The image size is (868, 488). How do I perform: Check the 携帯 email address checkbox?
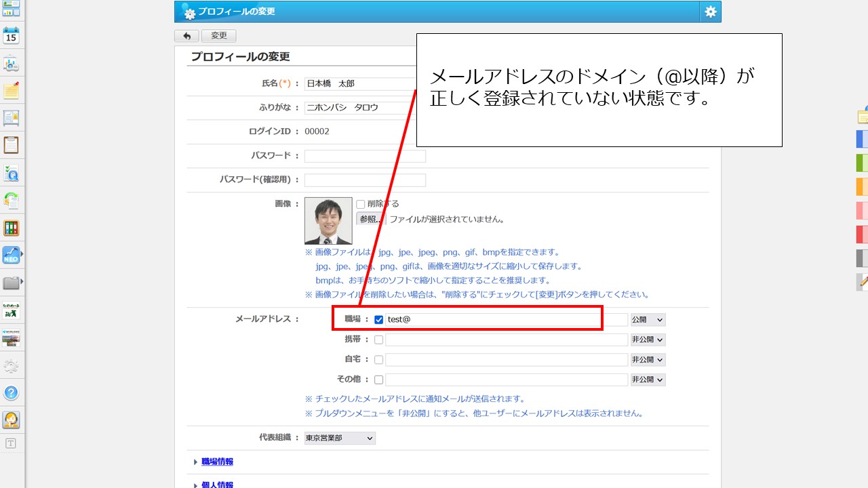tap(378, 339)
